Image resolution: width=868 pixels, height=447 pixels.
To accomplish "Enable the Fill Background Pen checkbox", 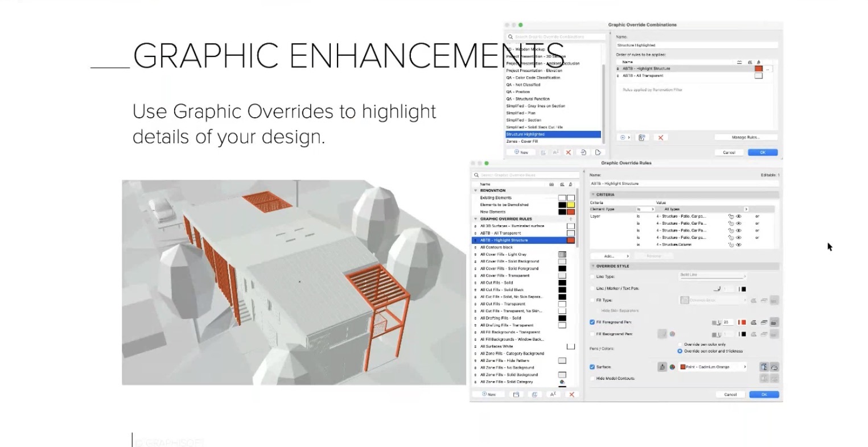I will 593,334.
